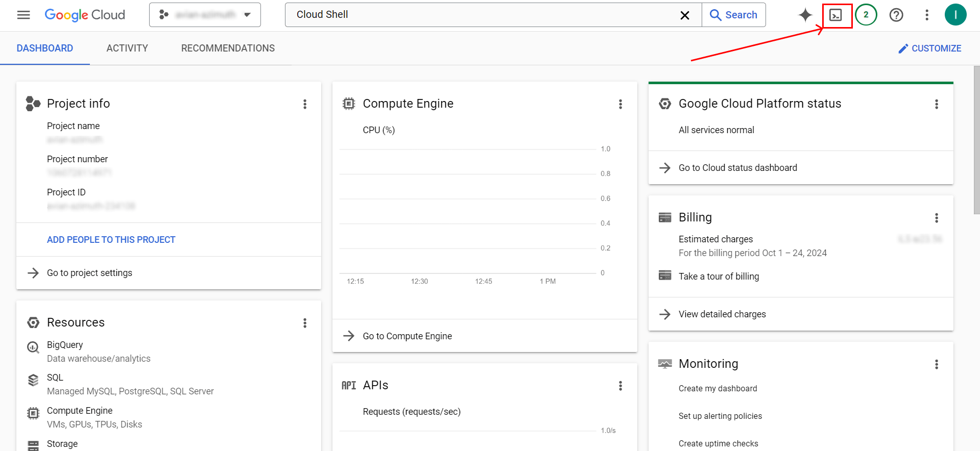Click the Monitoring card icon
The image size is (980, 451).
[x=665, y=364]
